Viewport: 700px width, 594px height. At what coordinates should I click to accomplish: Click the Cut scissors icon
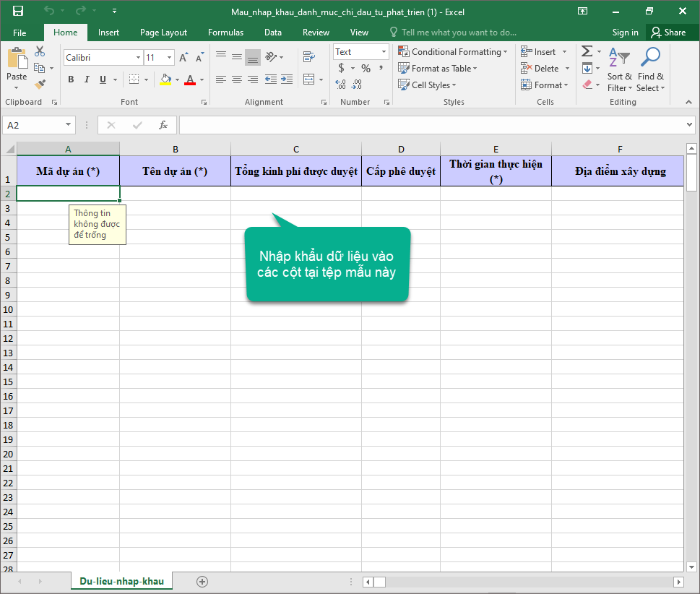click(40, 51)
